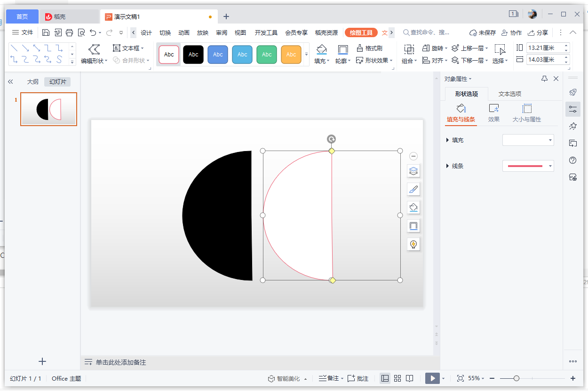Click the zoom slider handle
Image resolution: width=588 pixels, height=391 pixels.
coord(516,378)
